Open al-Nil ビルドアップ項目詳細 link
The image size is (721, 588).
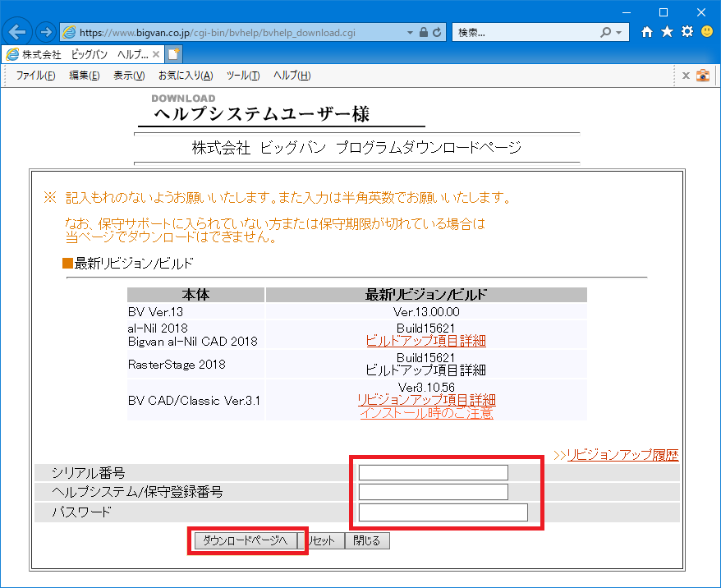click(426, 341)
